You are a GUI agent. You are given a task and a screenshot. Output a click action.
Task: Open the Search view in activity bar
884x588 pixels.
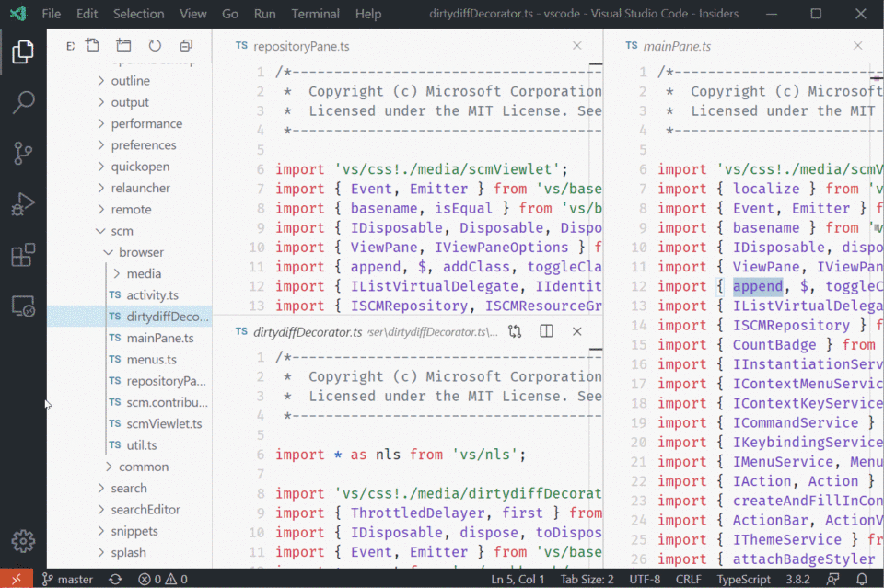[x=23, y=102]
